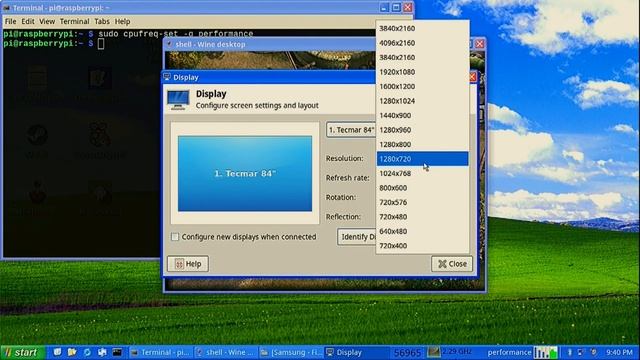Open the CPU graph monitor in panel
Viewport: 640px width, 360px height.
pyautogui.click(x=545, y=352)
